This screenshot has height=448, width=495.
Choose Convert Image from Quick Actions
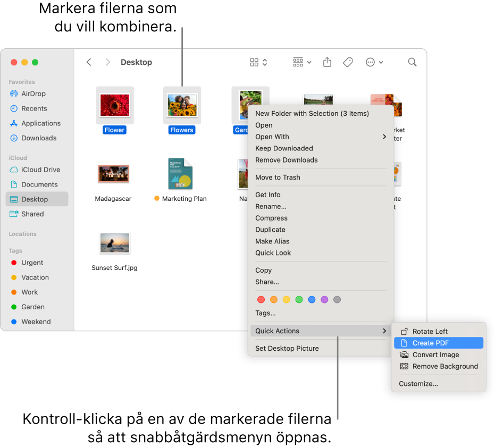[435, 355]
